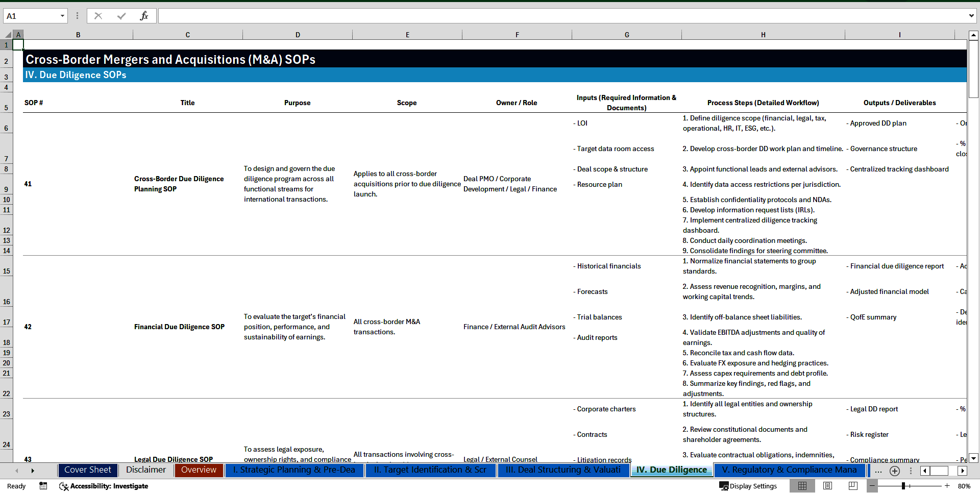Click the next-sheet navigation arrow
The height and width of the screenshot is (493, 980).
pyautogui.click(x=33, y=471)
